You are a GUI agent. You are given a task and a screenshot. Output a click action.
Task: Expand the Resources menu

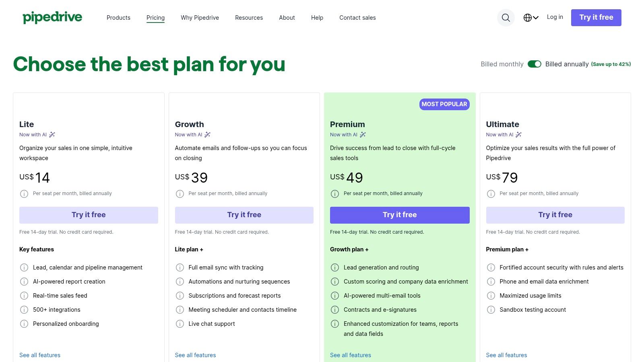coord(249,18)
